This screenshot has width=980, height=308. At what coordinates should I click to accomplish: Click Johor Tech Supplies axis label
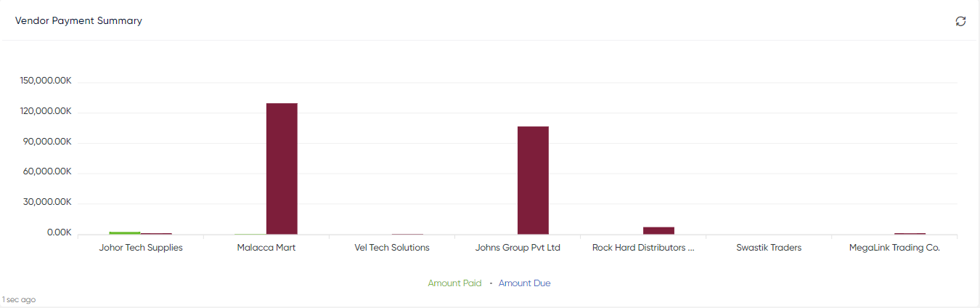141,248
